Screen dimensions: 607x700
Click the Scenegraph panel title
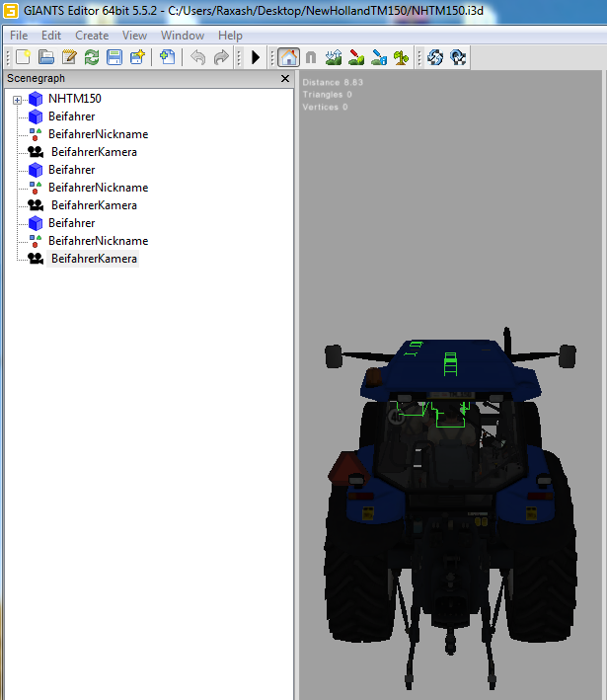[x=37, y=78]
